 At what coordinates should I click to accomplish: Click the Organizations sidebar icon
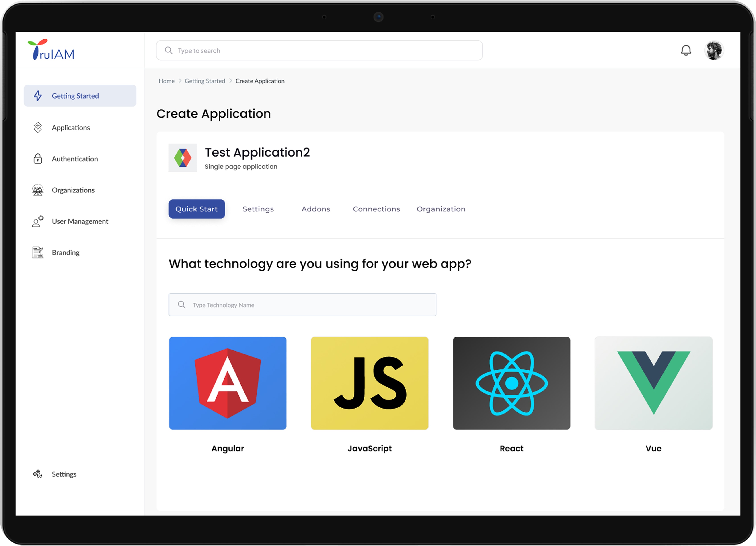[x=38, y=190]
